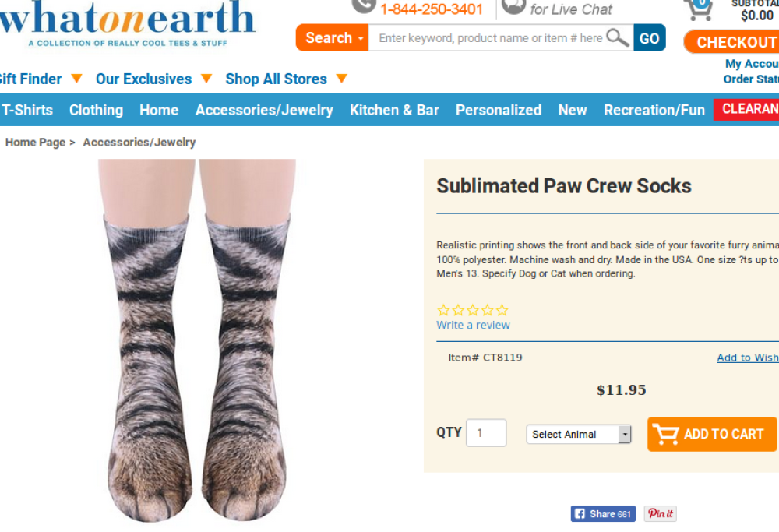This screenshot has width=779, height=532.
Task: Open the Kitchen & Bar category
Action: tap(394, 110)
